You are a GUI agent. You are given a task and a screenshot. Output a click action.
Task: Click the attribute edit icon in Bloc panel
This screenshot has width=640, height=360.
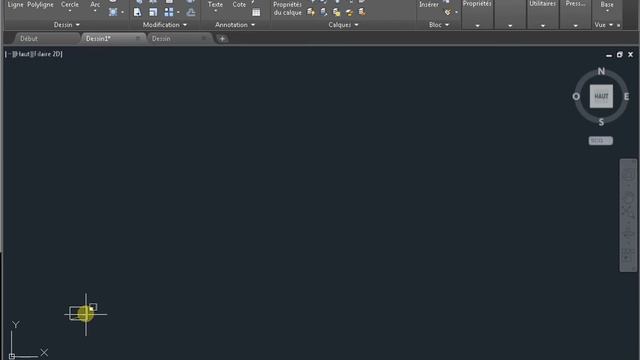pos(448,12)
